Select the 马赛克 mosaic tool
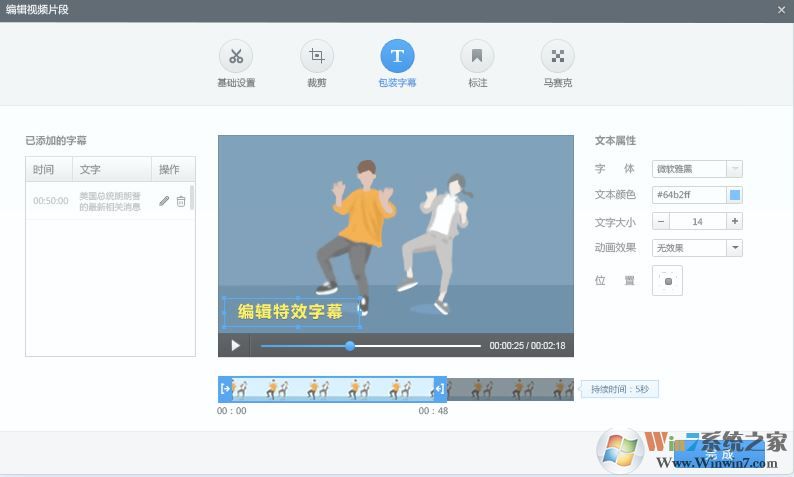This screenshot has height=477, width=794. 557,56
